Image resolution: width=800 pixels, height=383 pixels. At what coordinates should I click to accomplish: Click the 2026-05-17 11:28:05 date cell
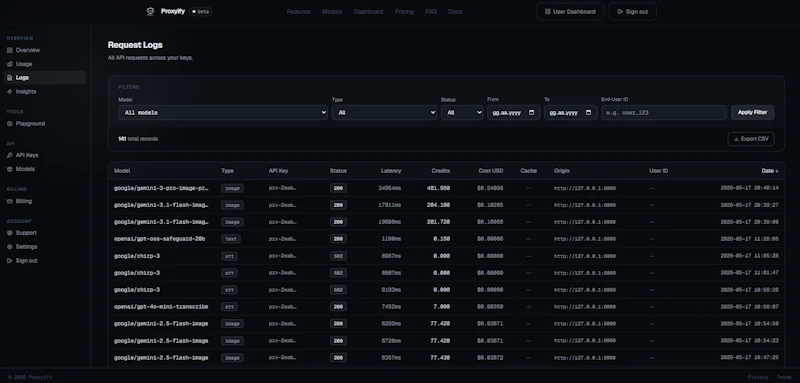[x=749, y=239]
